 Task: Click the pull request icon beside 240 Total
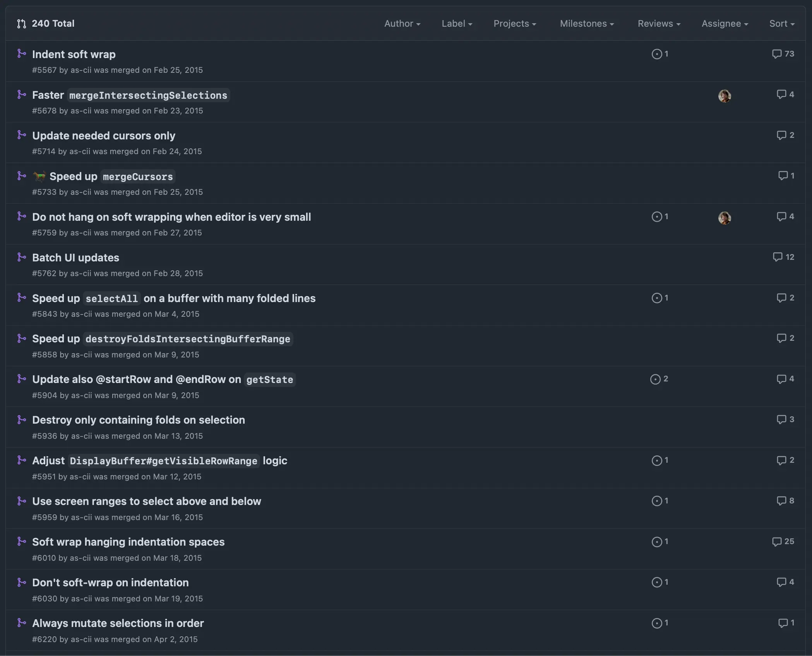(x=22, y=24)
